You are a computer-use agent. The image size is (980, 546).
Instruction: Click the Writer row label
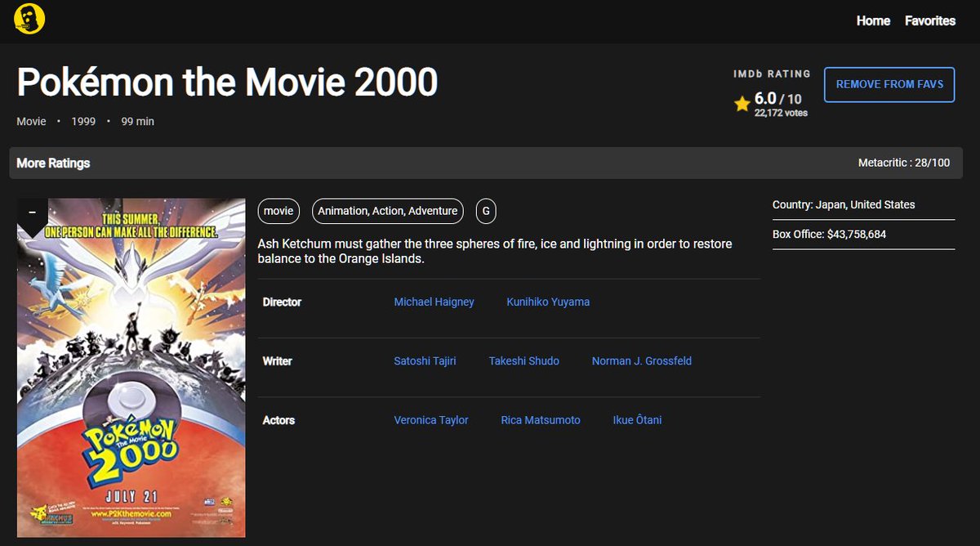(x=277, y=360)
